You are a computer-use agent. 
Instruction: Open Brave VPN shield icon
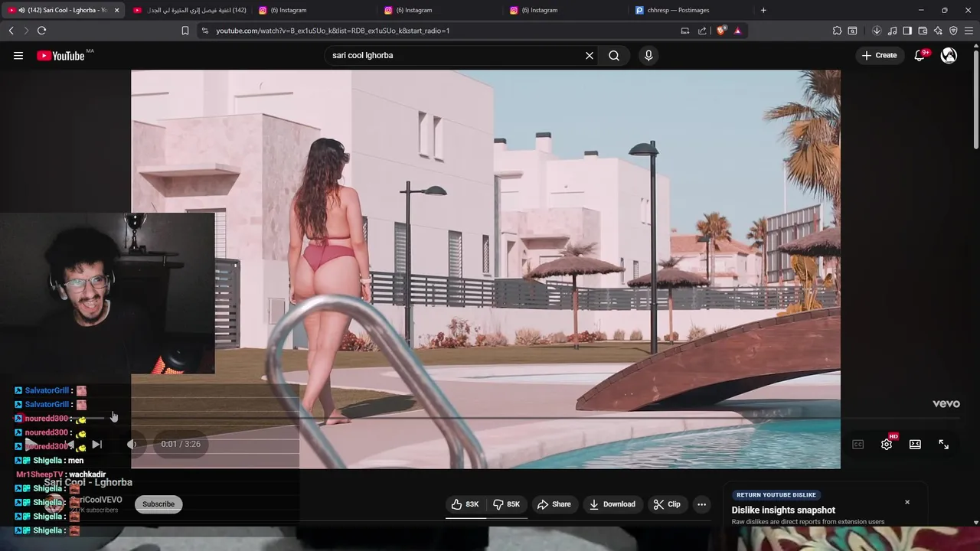(953, 31)
